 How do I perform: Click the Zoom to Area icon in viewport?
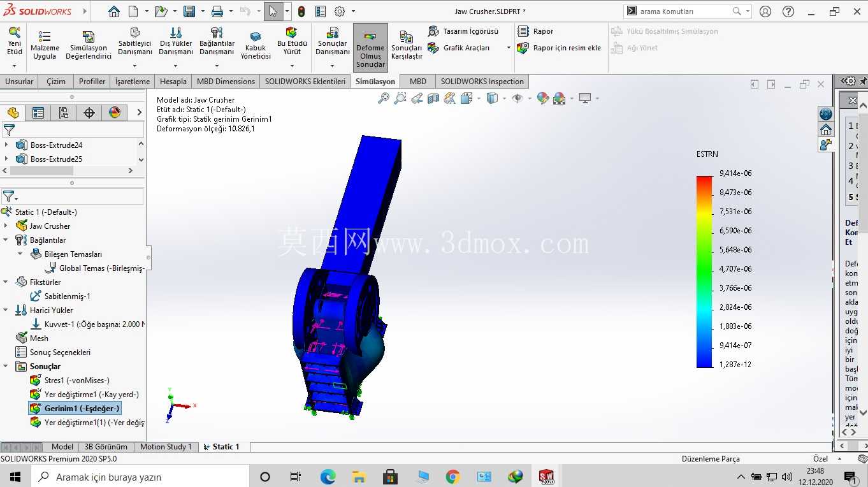click(x=400, y=98)
